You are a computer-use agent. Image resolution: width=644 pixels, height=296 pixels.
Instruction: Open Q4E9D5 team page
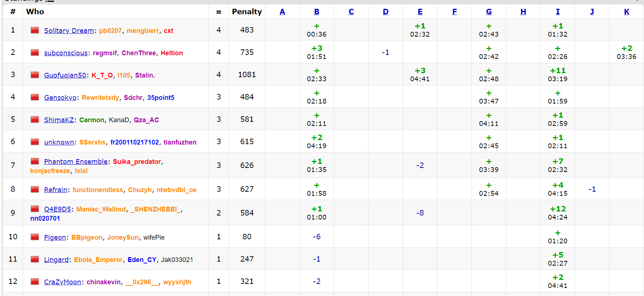(x=58, y=209)
